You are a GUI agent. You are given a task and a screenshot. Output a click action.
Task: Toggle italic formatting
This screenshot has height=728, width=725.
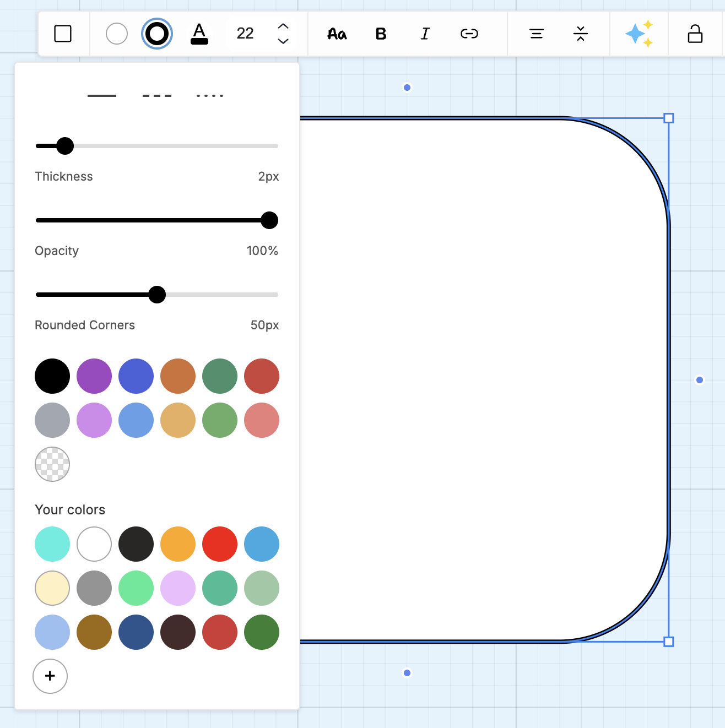425,34
